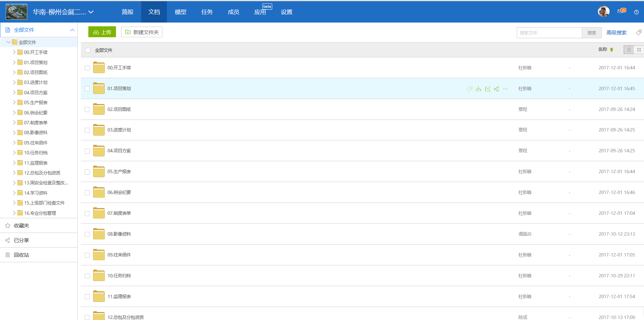Screen dimensions: 644x320
Task: Switch to the 模型 tab
Action: coord(180,12)
